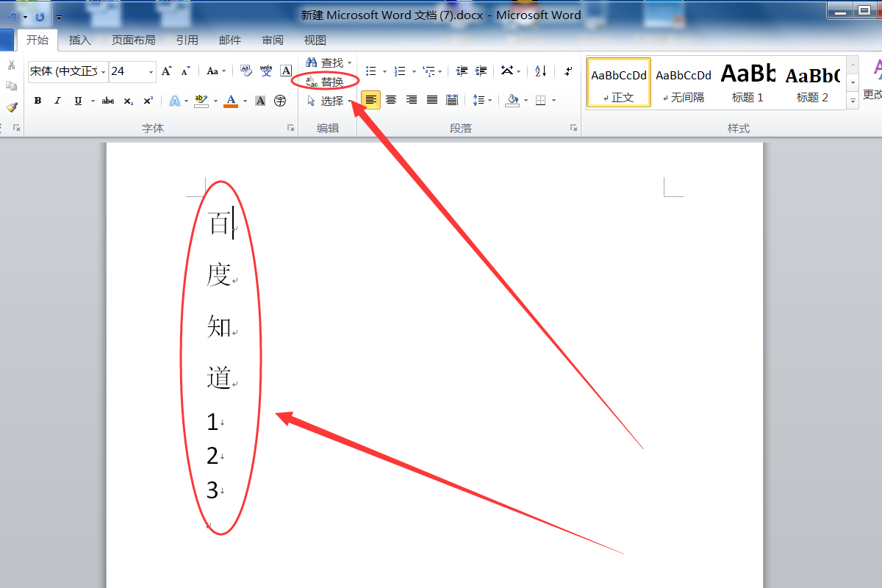Image resolution: width=882 pixels, height=588 pixels.
Task: Switch to the 邮件 (Mailings) tab
Action: [x=230, y=40]
